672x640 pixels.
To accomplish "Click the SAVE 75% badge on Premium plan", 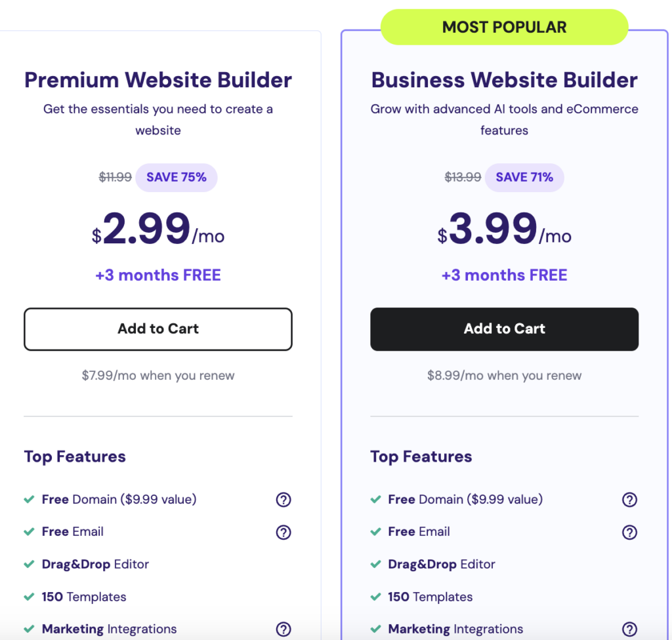I will point(177,177).
